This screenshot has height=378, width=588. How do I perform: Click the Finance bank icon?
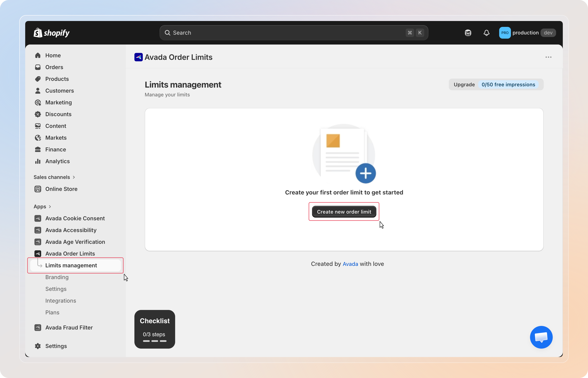38,149
